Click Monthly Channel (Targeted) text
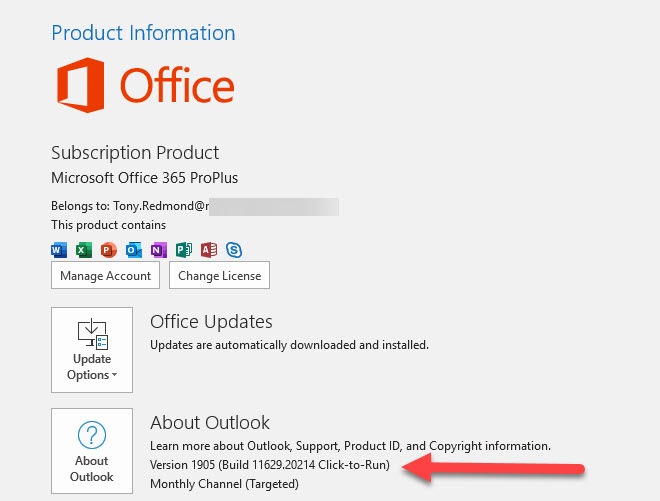The width and height of the screenshot is (660, 501). click(224, 484)
